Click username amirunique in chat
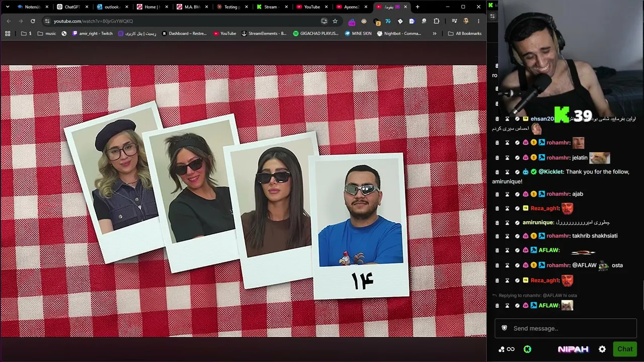 (538, 222)
